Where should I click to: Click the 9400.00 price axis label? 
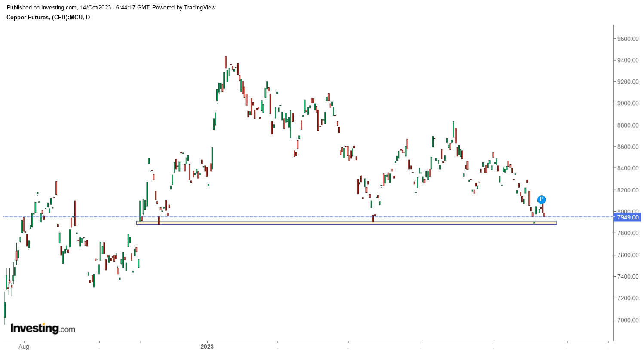click(628, 60)
